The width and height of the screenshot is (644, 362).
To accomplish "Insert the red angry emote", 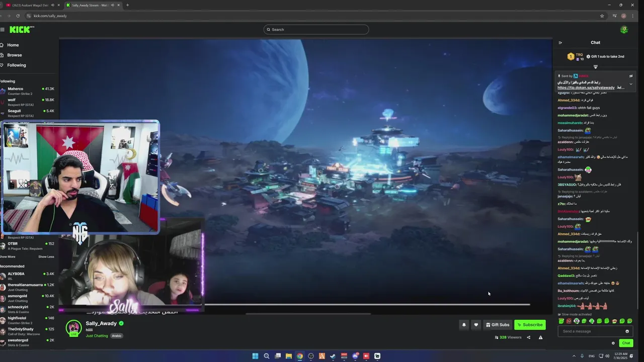I will click(569, 321).
